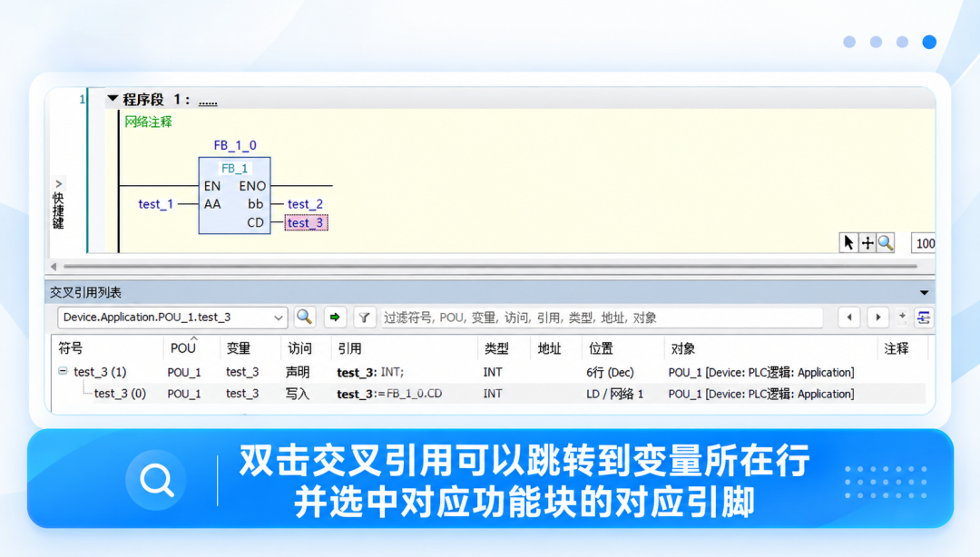This screenshot has height=557, width=980.
Task: Click the 地址 column header
Action: (x=549, y=348)
